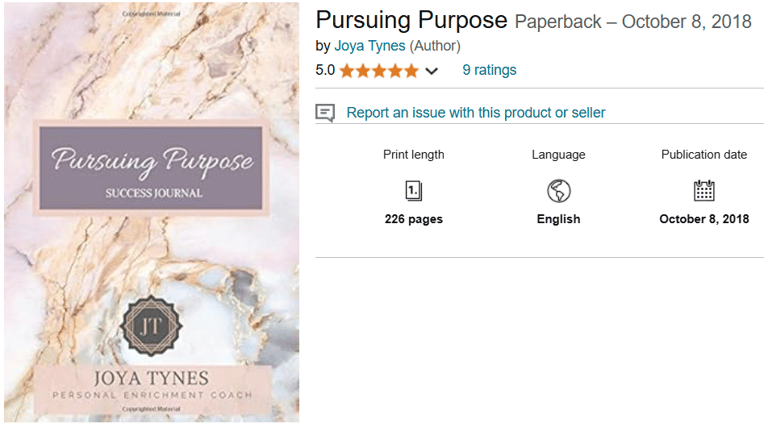The image size is (768, 432).
Task: Click the Pursuing Purpose product title heading
Action: 411,21
